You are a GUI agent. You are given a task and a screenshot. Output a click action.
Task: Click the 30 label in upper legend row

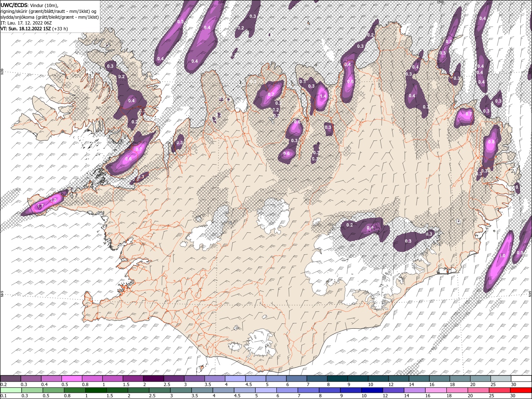tap(514, 384)
